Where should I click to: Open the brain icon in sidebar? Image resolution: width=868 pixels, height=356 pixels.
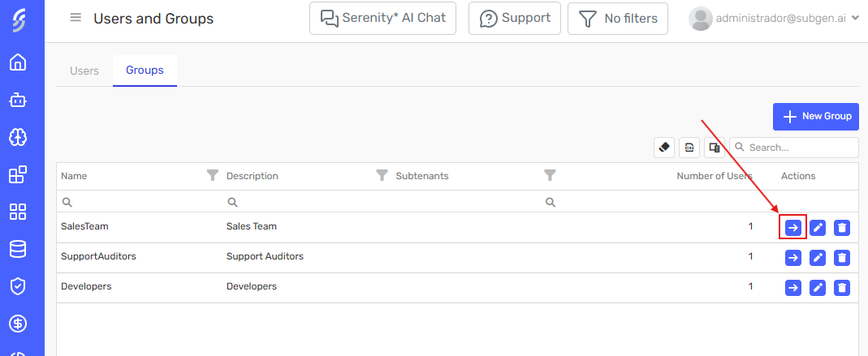18,137
